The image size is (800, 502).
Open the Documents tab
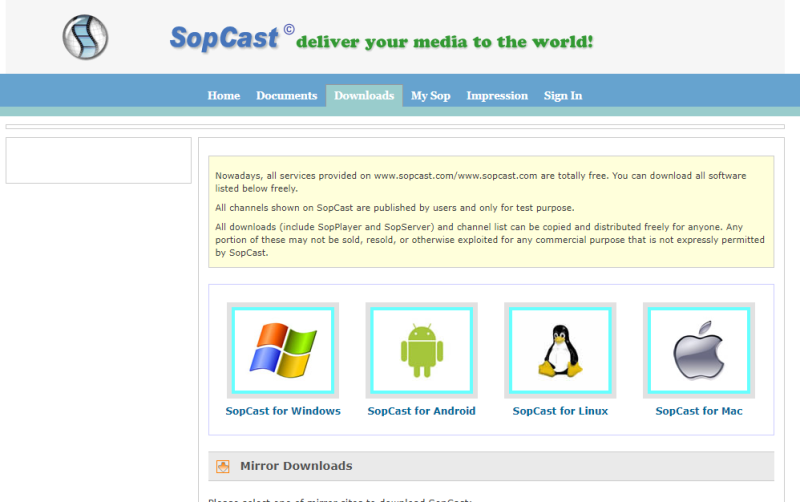point(287,95)
